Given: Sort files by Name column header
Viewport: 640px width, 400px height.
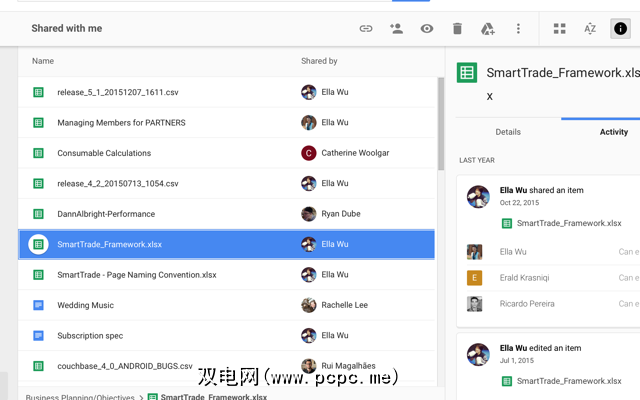Looking at the screenshot, I should [43, 61].
